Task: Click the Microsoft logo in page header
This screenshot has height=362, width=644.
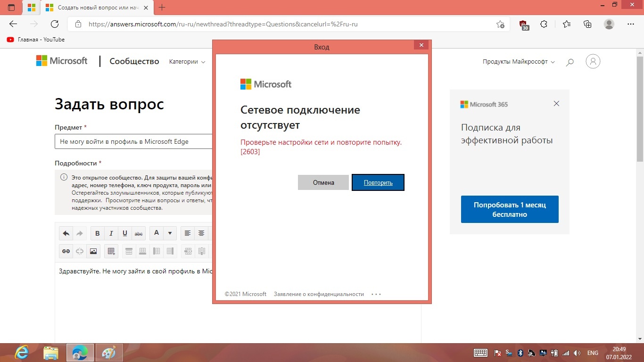Action: click(x=62, y=61)
